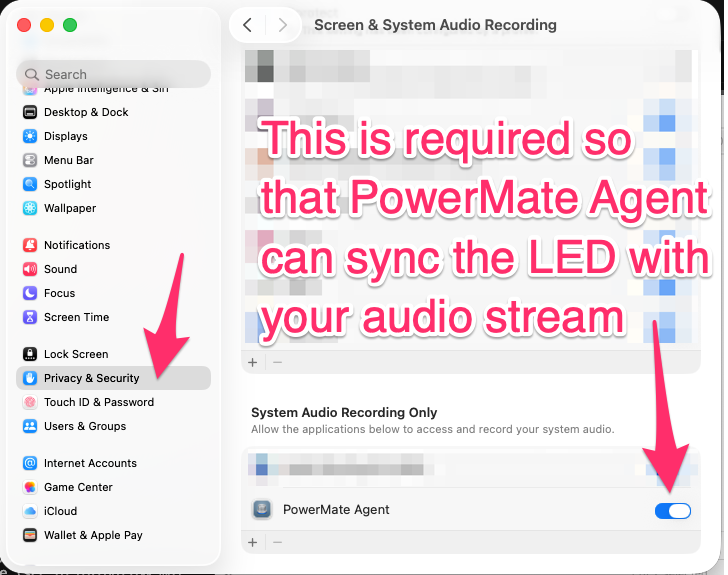Viewport: 728px width, 575px height.
Task: Click the green zoom window button
Action: 70,25
